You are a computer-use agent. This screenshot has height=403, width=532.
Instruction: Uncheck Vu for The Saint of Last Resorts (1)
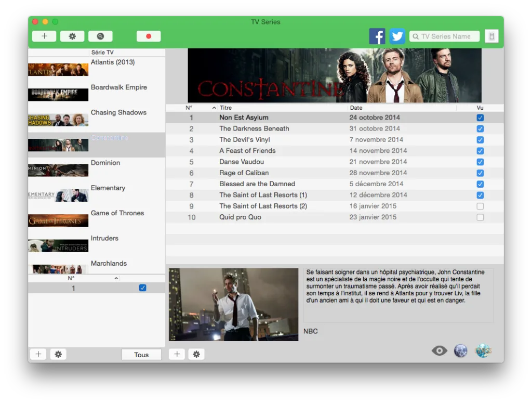(x=480, y=195)
